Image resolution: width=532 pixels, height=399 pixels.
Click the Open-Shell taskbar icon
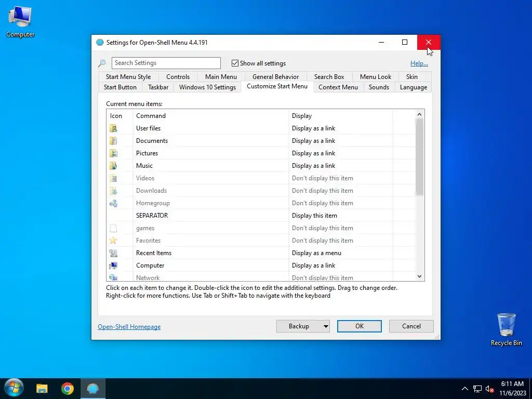point(92,389)
